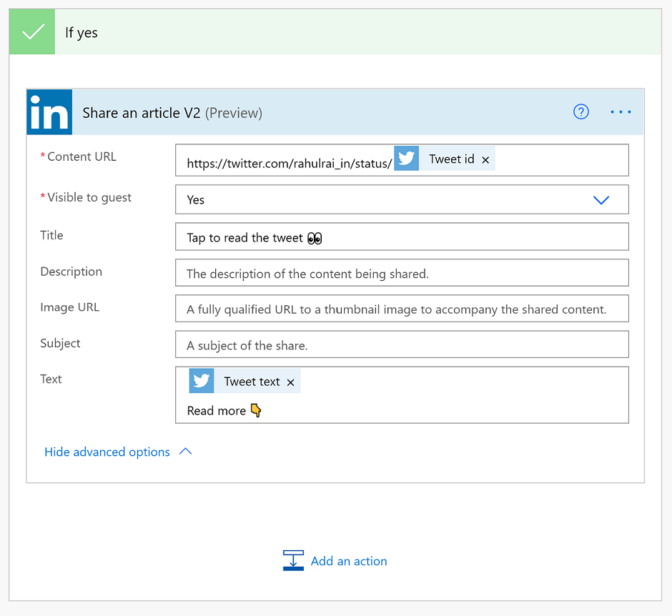The height and width of the screenshot is (616, 672).
Task: Click the Description input field
Action: (401, 273)
